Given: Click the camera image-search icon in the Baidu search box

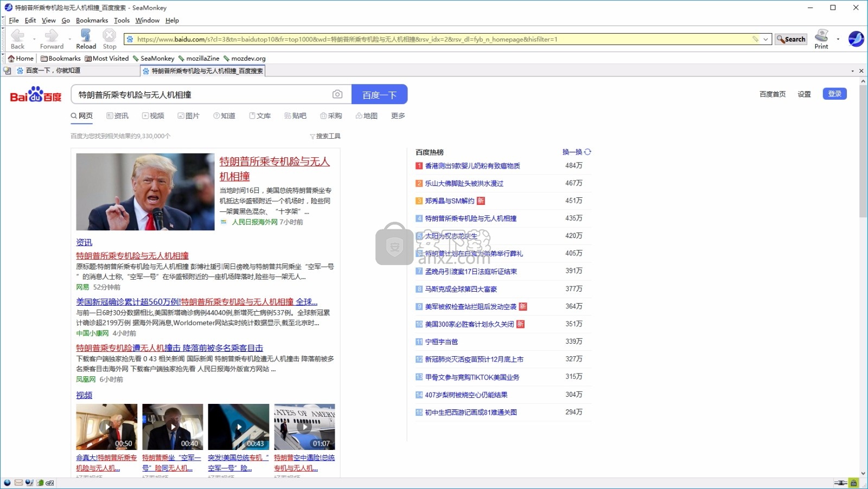Looking at the screenshot, I should [x=337, y=94].
